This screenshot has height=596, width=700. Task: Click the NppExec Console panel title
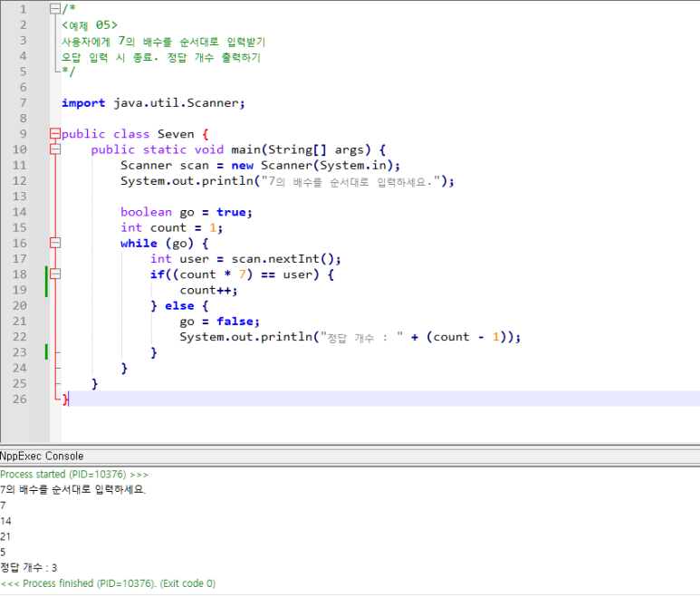pos(42,457)
